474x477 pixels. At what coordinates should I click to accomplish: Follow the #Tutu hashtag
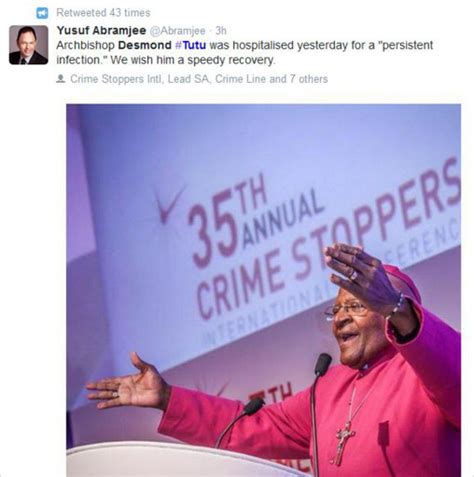pyautogui.click(x=191, y=45)
